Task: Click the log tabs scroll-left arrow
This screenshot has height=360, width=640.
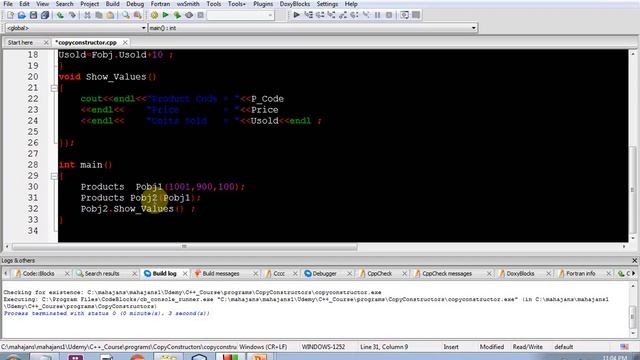Action: click(6, 273)
